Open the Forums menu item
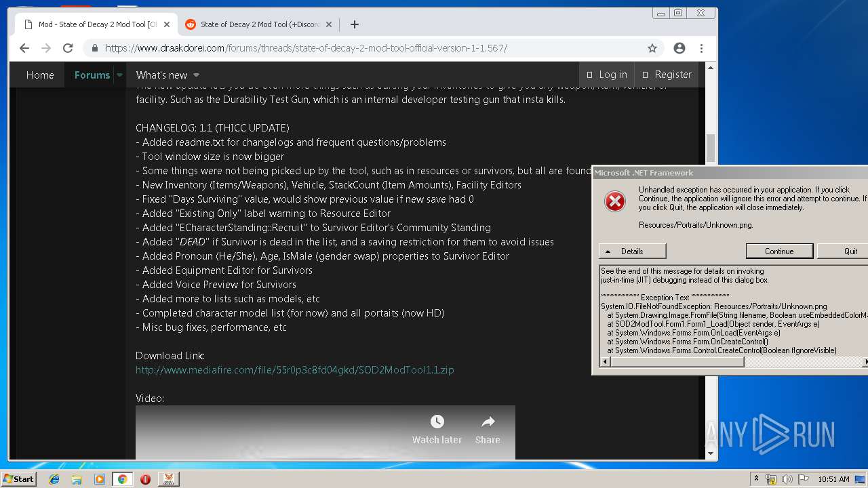 click(92, 75)
